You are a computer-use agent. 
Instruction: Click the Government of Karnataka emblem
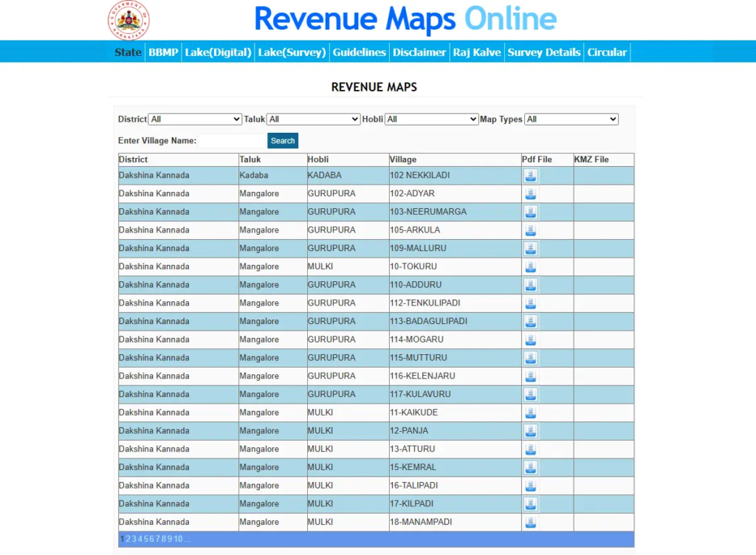128,20
